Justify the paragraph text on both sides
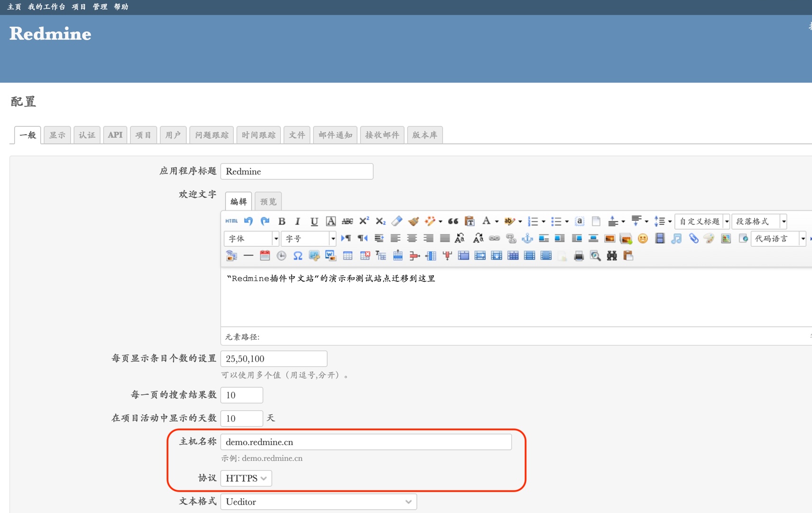 445,238
